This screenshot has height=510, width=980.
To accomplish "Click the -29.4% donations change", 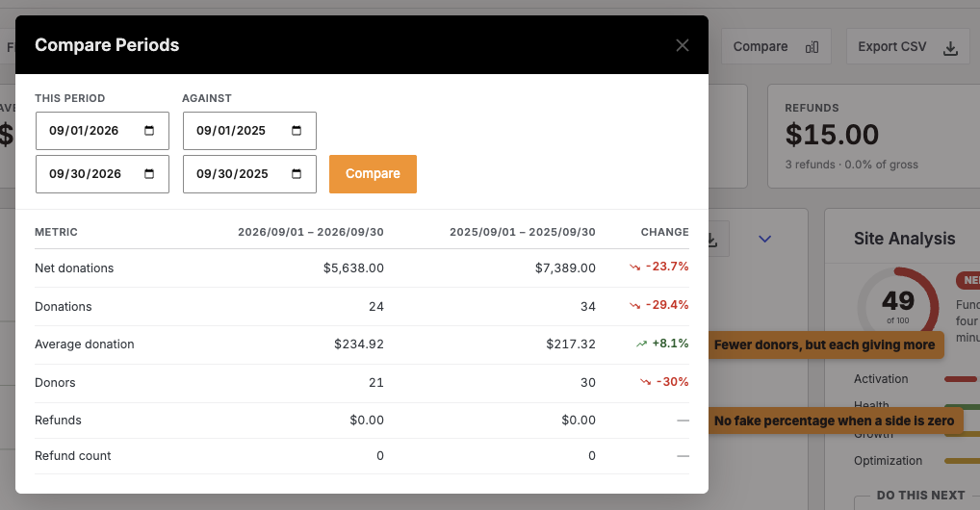I will coord(666,305).
